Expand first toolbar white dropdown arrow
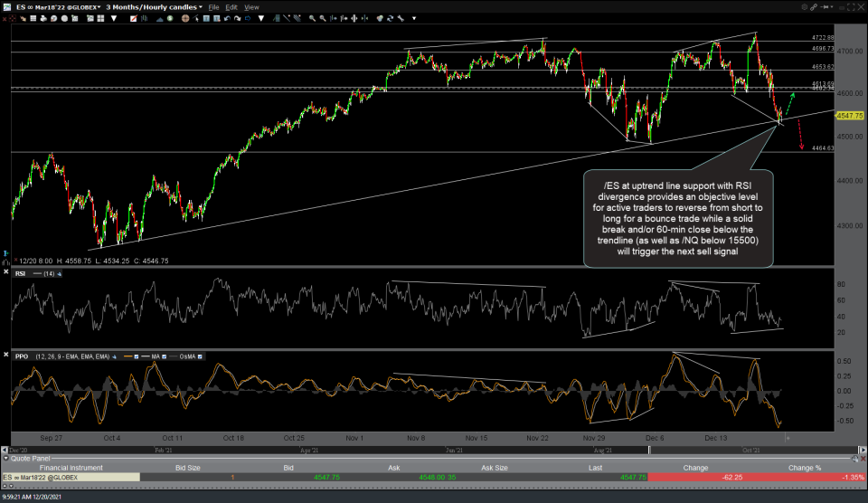This screenshot has width=868, height=503. [x=114, y=18]
